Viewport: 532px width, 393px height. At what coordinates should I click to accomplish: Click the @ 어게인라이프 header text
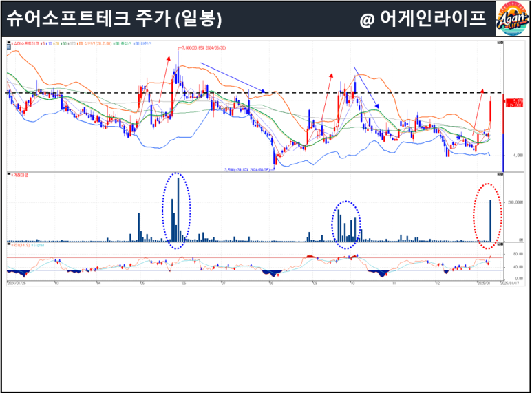423,19
